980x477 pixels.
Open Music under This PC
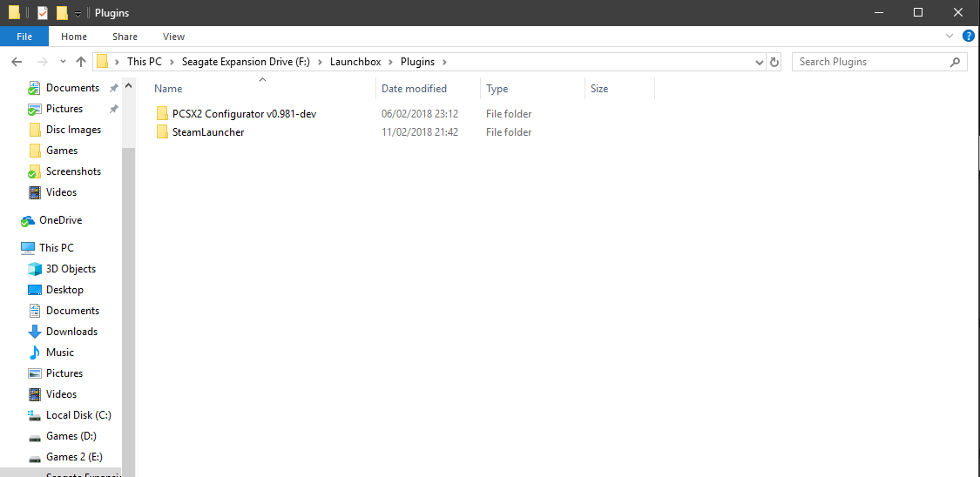pos(60,353)
